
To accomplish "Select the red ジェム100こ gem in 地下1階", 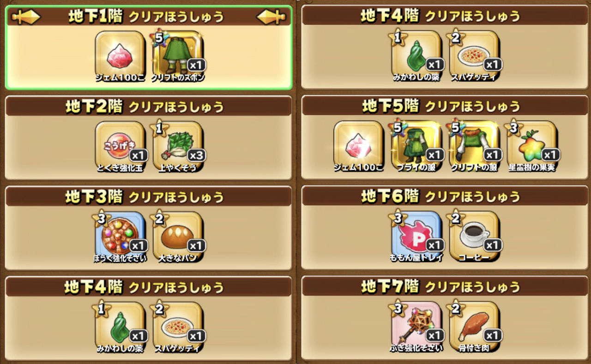I will pos(120,56).
